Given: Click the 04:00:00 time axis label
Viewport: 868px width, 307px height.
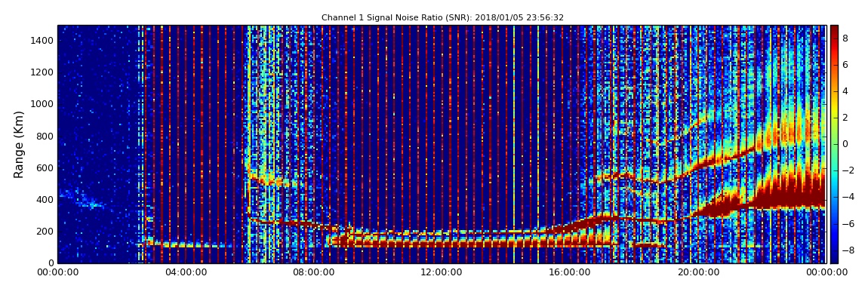Looking at the screenshot, I should [x=186, y=272].
